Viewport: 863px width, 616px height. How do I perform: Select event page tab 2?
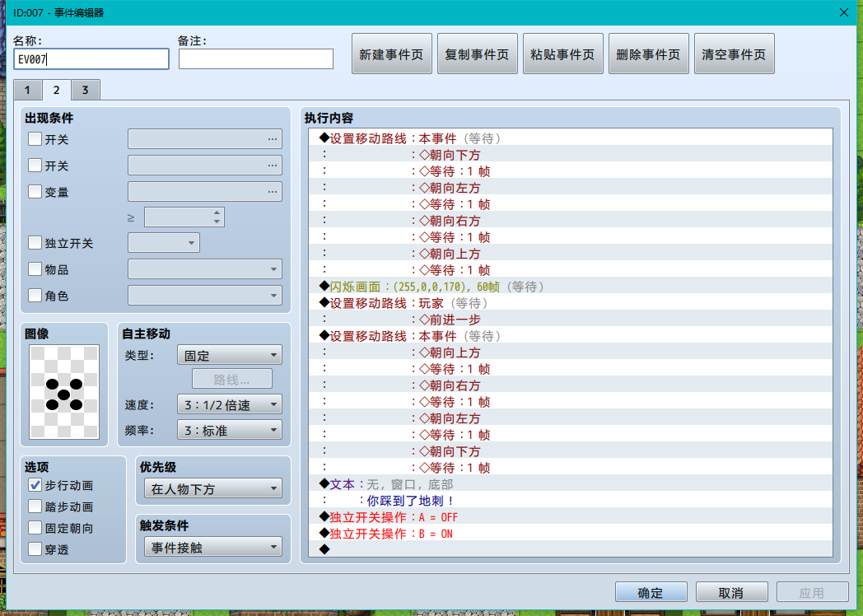pyautogui.click(x=56, y=90)
